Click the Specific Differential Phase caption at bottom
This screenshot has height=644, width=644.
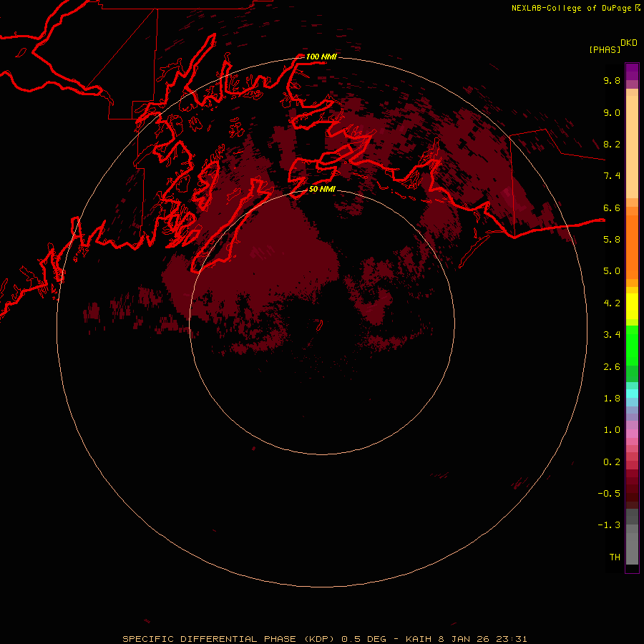pyautogui.click(x=325, y=639)
